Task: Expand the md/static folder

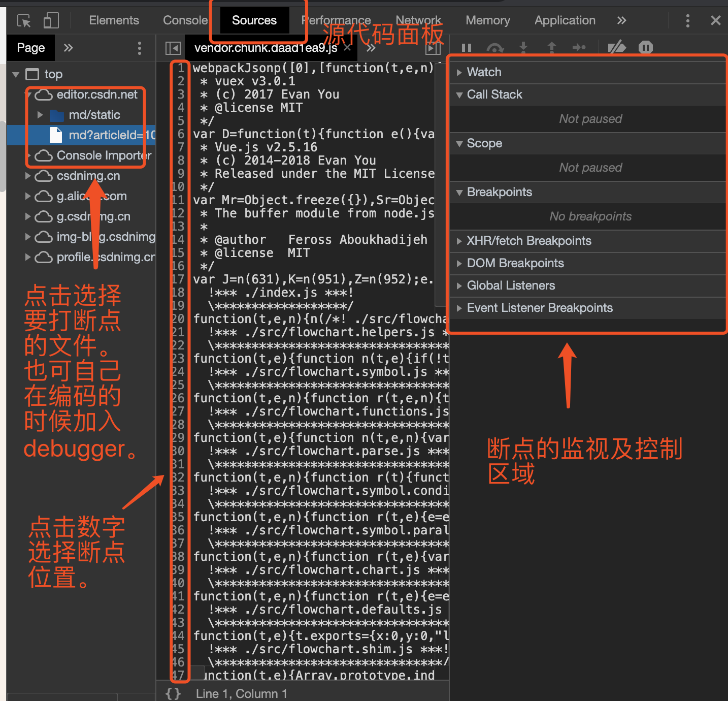Action: (x=40, y=115)
